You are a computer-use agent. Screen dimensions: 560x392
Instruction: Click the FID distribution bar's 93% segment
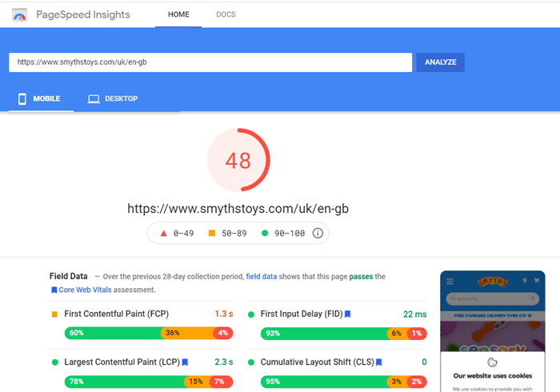point(324,334)
